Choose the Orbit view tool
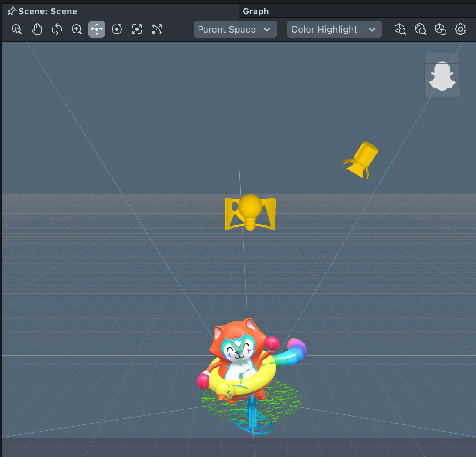This screenshot has height=457, width=476. 57,29
